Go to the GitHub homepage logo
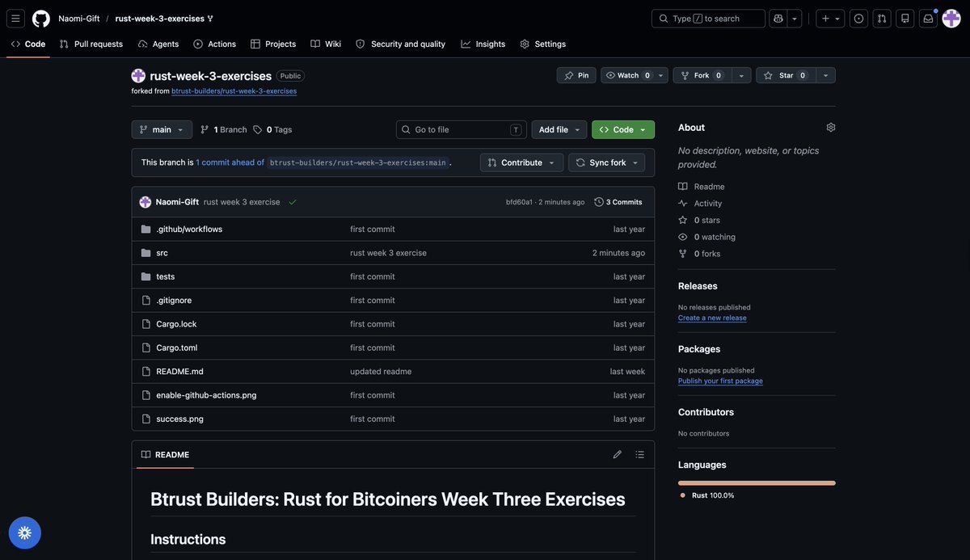 (x=41, y=19)
